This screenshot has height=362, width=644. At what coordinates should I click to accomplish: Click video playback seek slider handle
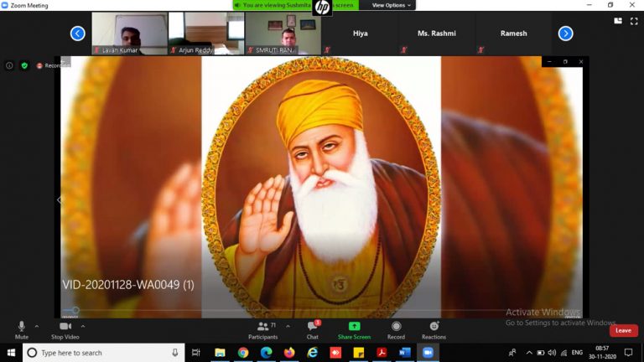(x=75, y=310)
